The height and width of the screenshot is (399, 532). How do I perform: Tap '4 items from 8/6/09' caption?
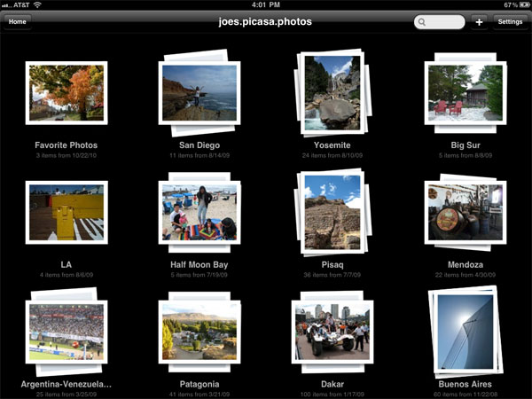pyautogui.click(x=66, y=275)
